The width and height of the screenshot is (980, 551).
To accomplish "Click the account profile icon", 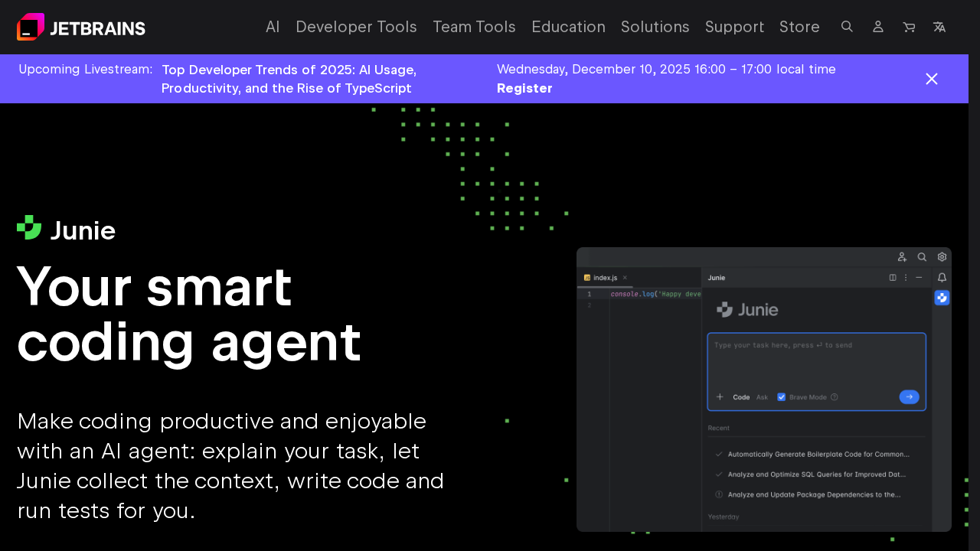I will (x=877, y=26).
